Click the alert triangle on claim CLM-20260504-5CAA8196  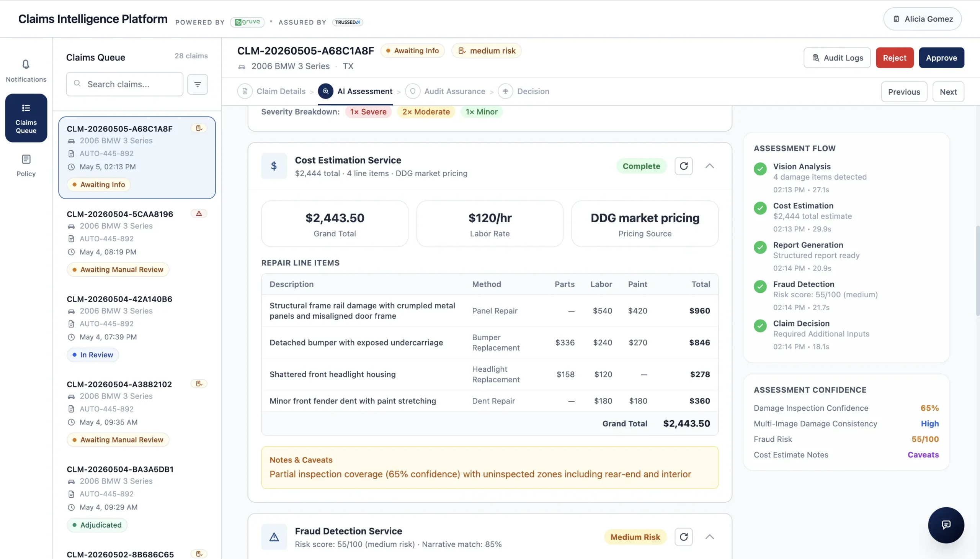(199, 213)
